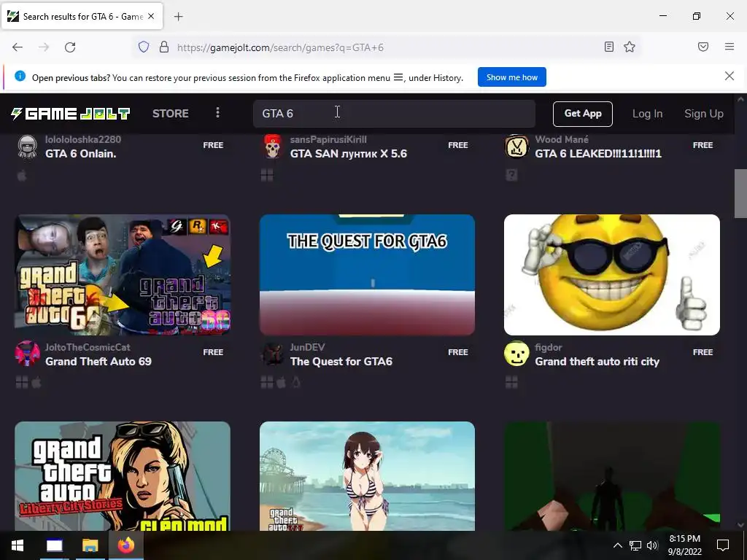Screen dimensions: 747x560
Task: Open Grand theft auto riti city title
Action: point(597,362)
